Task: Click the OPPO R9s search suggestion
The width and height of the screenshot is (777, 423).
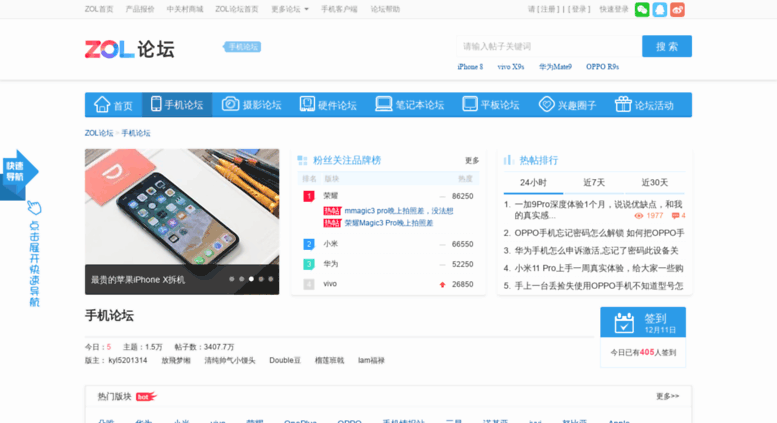Action: coord(602,67)
